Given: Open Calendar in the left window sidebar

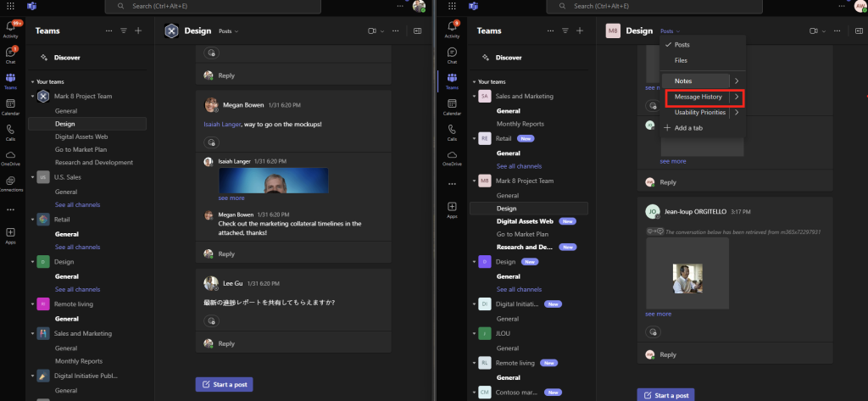Looking at the screenshot, I should pos(10,106).
